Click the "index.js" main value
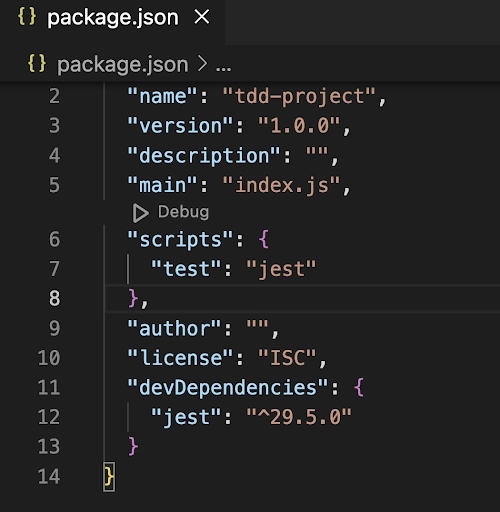This screenshot has height=512, width=500. (281, 185)
